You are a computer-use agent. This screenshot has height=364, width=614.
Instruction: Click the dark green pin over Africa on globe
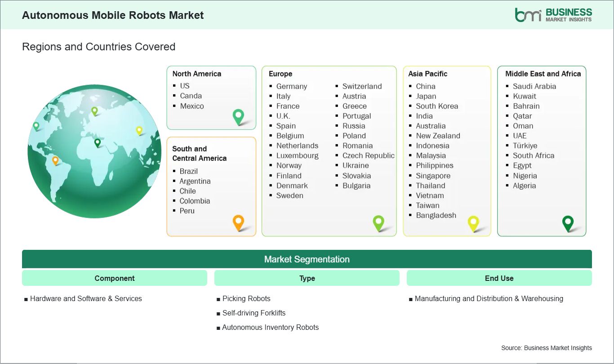click(97, 142)
